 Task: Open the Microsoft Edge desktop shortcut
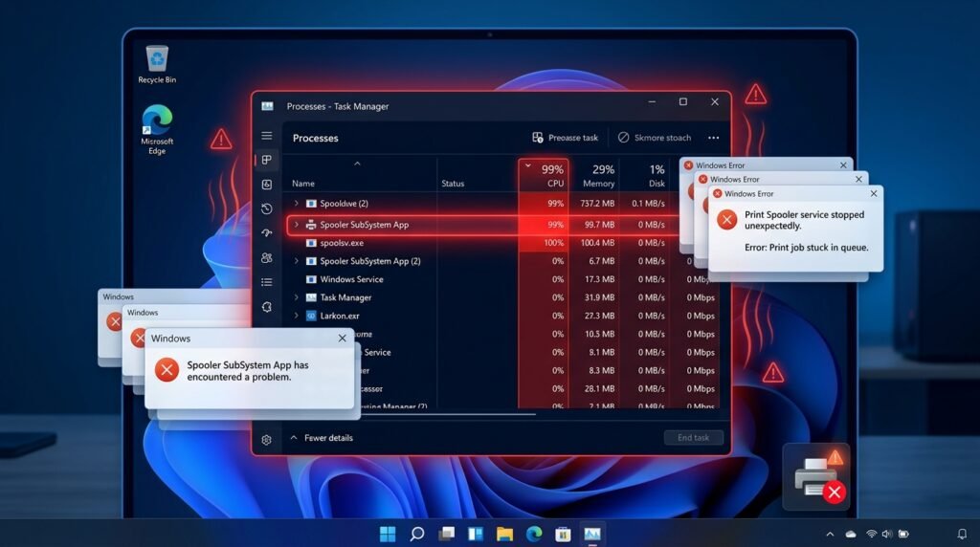(157, 130)
